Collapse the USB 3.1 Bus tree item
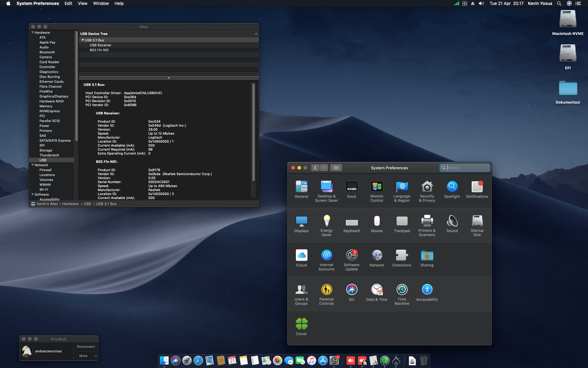The width and height of the screenshot is (588, 368). (83, 40)
